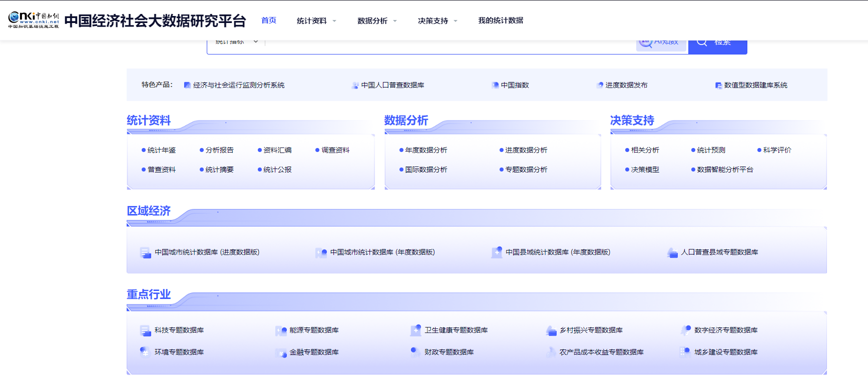
Task: Click the 数字经济专题数据库 icon
Action: pyautogui.click(x=685, y=330)
